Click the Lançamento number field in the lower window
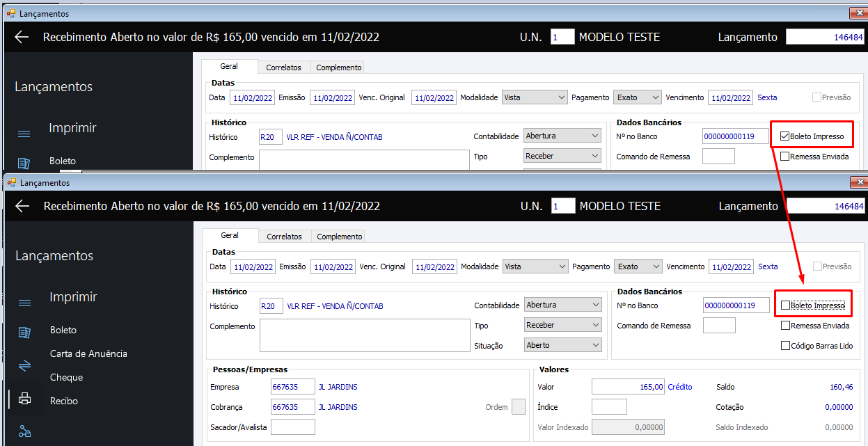The width and height of the screenshot is (868, 446). [x=827, y=206]
